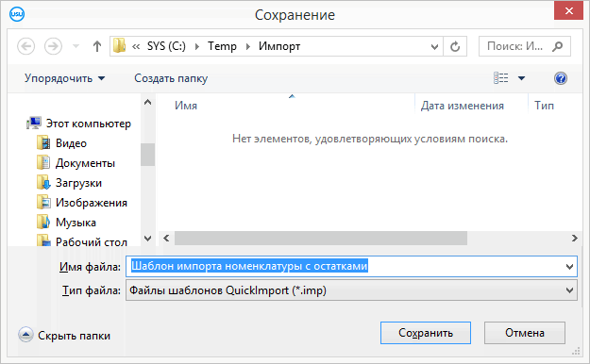Viewport: 590px width, 364px height.
Task: Expand the arrow after SYS (C:)
Action: [197, 46]
